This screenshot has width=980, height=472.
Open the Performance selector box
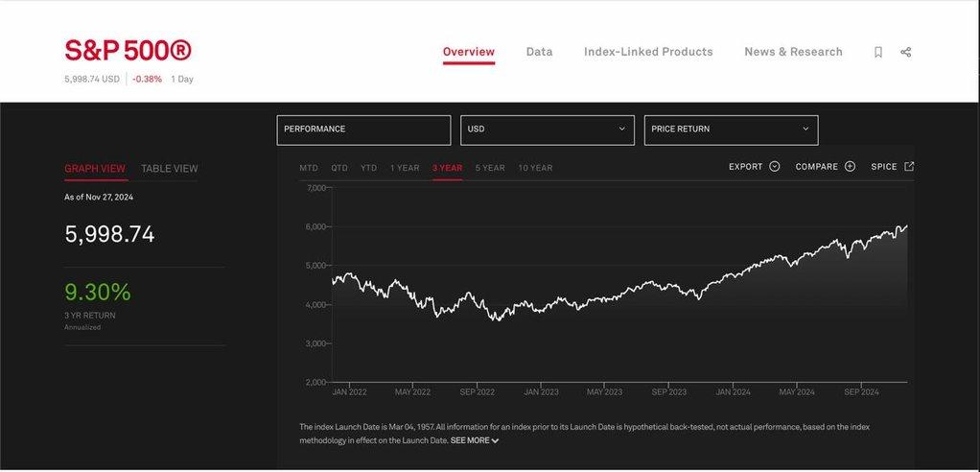pyautogui.click(x=363, y=130)
